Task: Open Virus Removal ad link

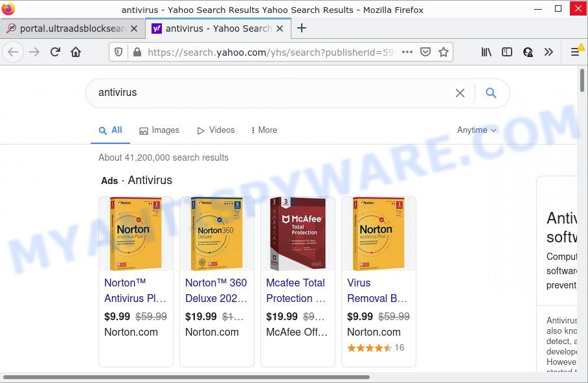Action: click(378, 290)
